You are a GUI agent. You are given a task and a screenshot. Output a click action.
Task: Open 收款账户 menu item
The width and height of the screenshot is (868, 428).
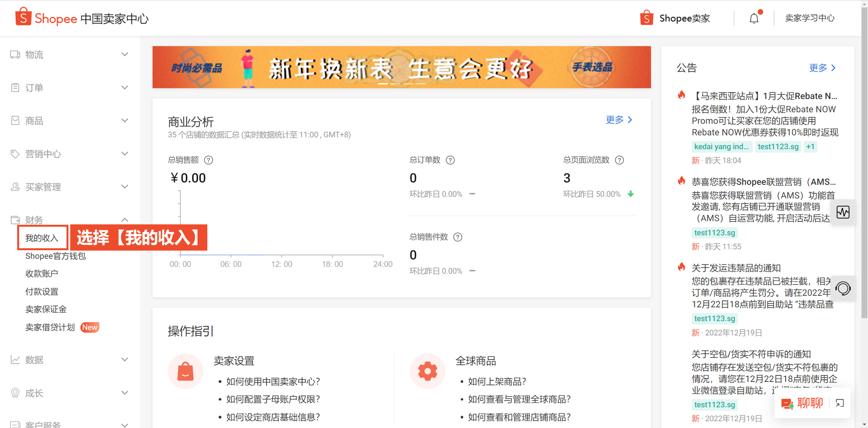coord(42,274)
